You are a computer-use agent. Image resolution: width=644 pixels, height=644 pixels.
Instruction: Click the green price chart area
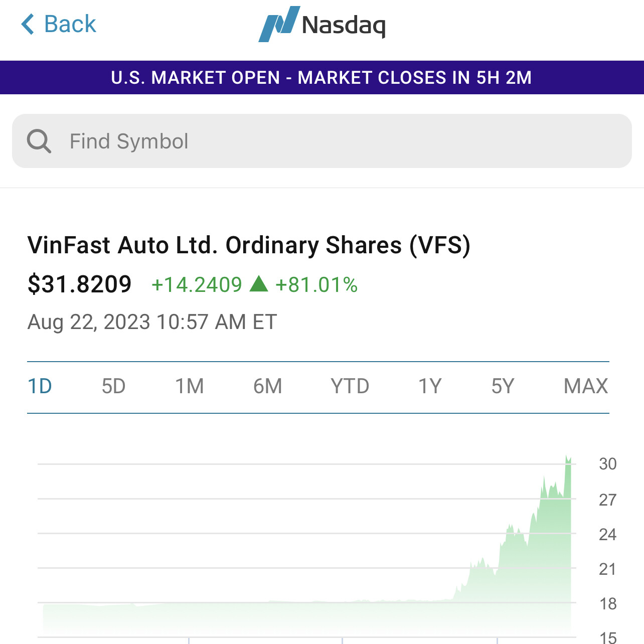[527, 577]
